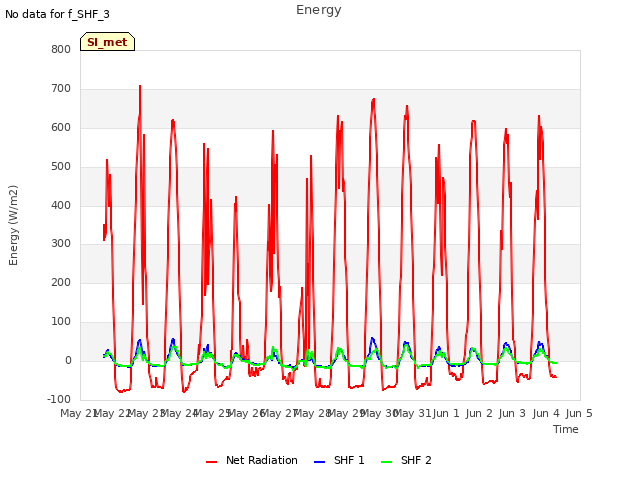Click the Net Radiation peak above 700
Screen dimensions: 640x480
point(140,87)
